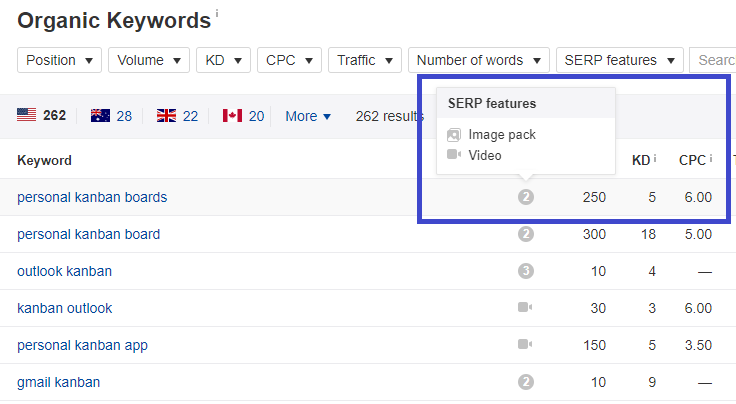Screen dimensions: 736x404
Task: Open the personal kanban board keyword link
Action: click(x=89, y=235)
